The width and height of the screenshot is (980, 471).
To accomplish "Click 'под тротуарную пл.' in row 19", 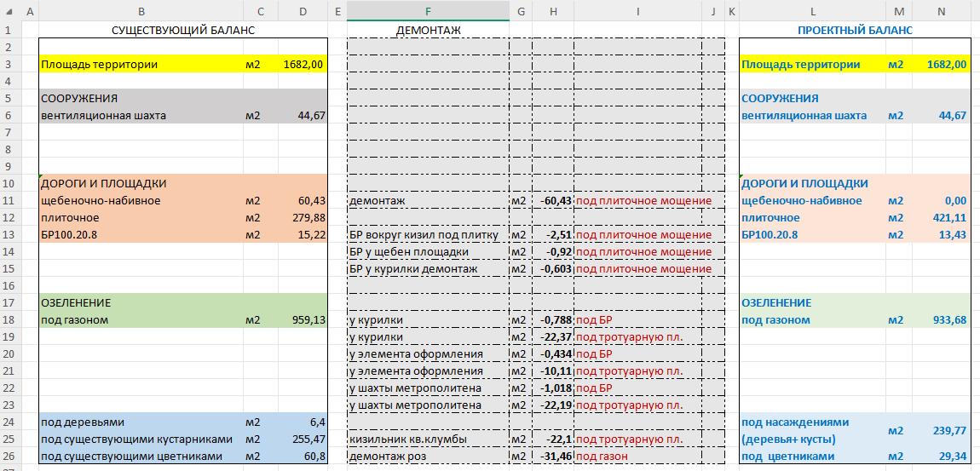I will tap(637, 336).
